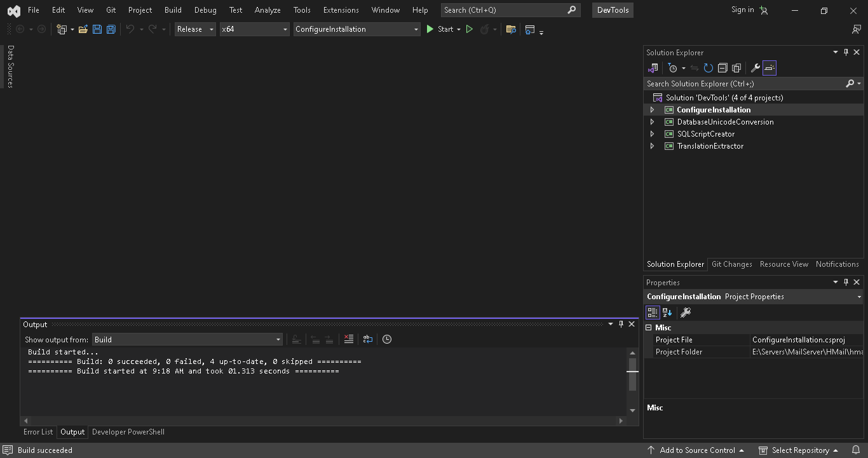Sync Solution Explorer with active document
Image resolution: width=868 pixels, height=458 pixels.
click(x=693, y=68)
